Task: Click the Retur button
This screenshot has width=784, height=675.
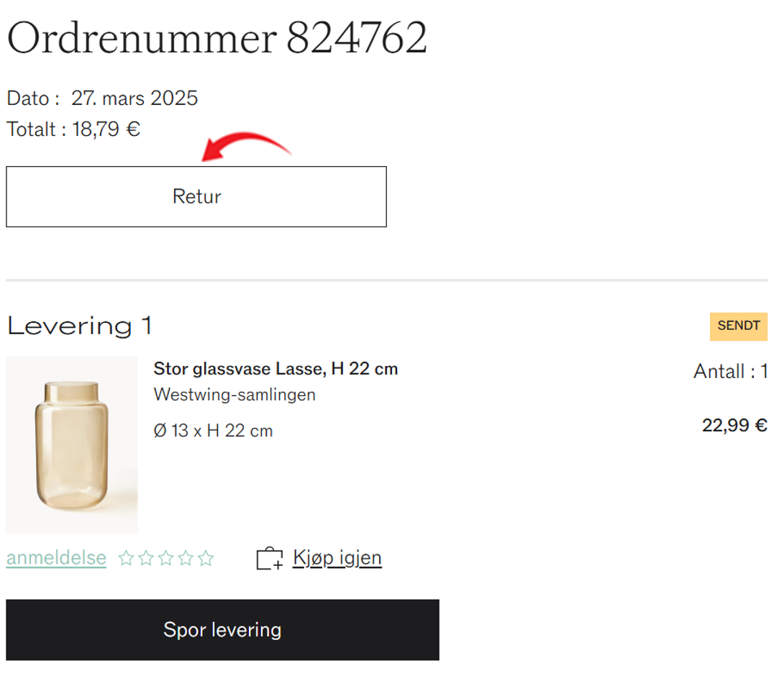Action: pos(196,196)
